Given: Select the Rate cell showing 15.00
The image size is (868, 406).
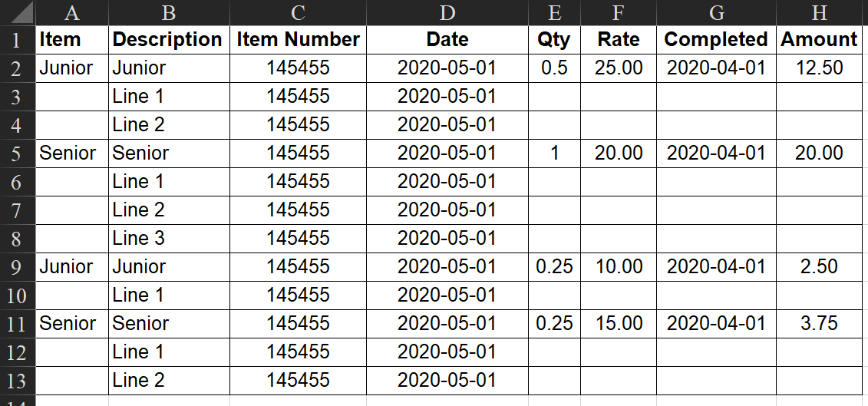Looking at the screenshot, I should pyautogui.click(x=619, y=323).
